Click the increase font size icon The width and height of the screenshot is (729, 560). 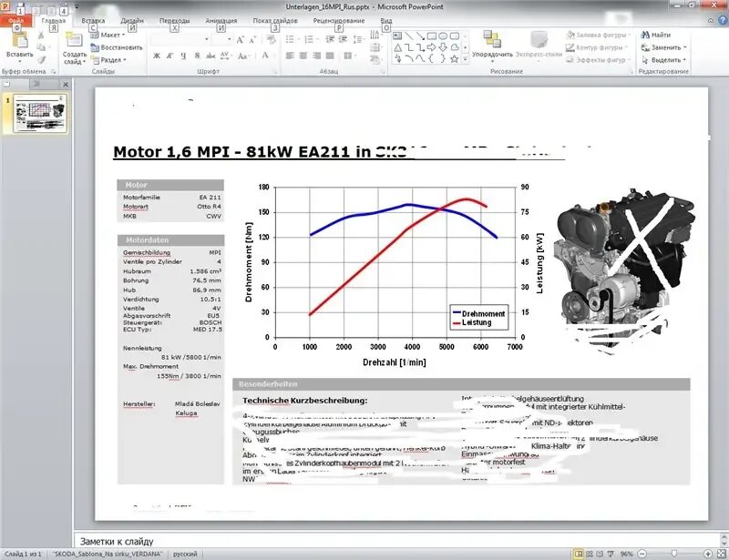240,40
